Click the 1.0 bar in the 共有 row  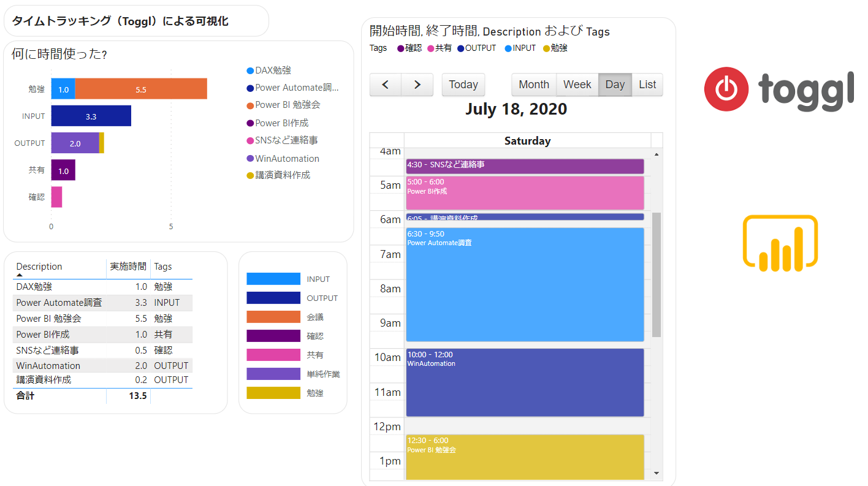63,170
